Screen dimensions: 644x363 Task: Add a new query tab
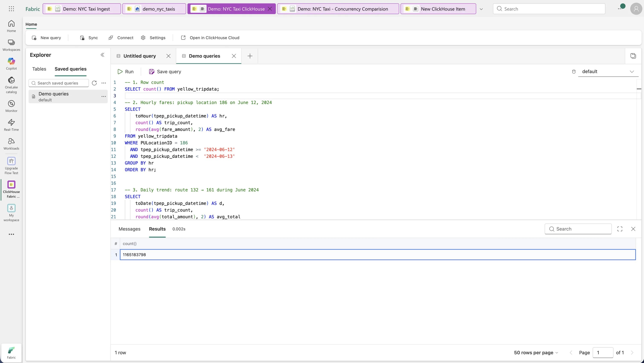point(250,56)
